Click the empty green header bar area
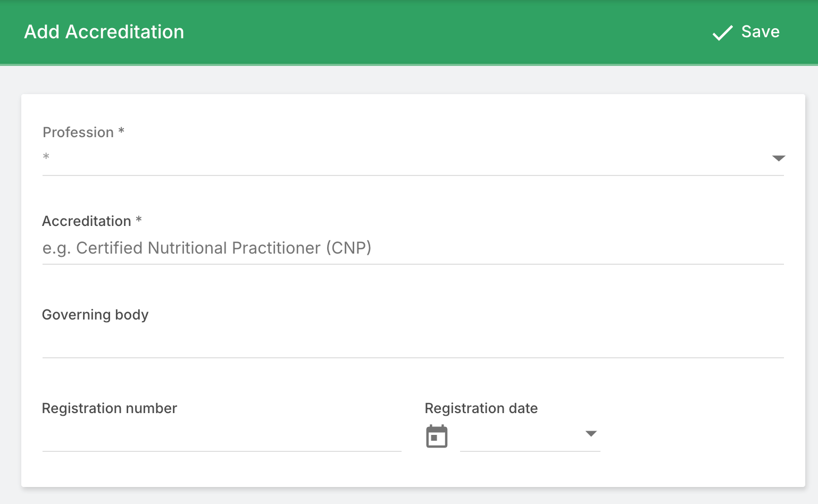818x504 pixels. point(425,32)
